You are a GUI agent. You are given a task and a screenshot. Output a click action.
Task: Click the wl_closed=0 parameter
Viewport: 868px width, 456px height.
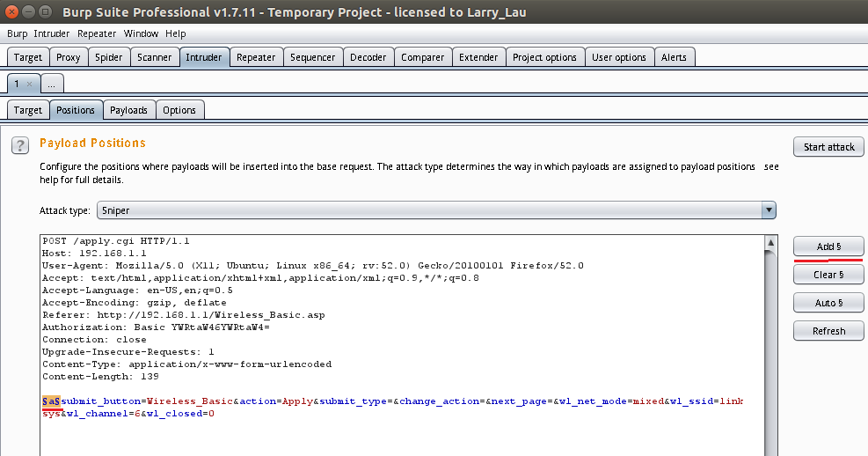180,414
